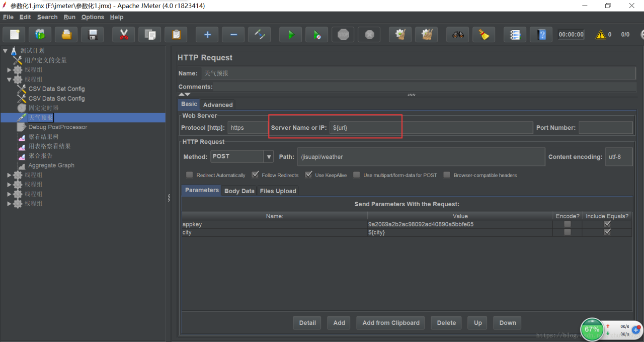Click the Save test plan floppy icon

(93, 35)
